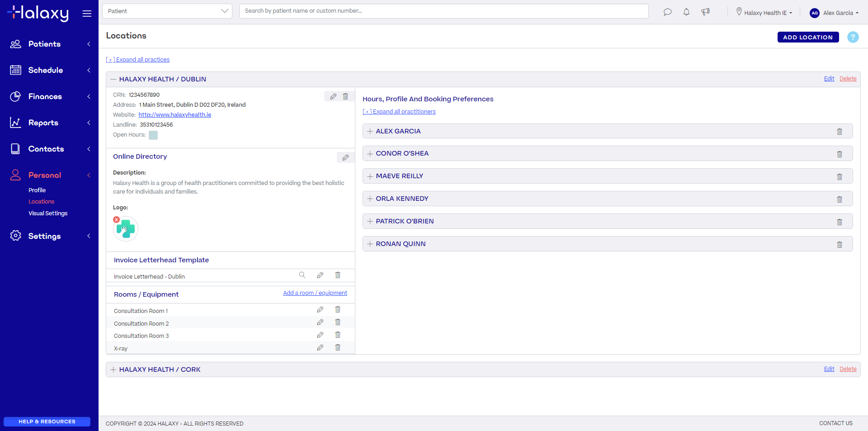Remove Alex Garcia from Dublin location
Viewport: 868px width, 431px height.
pos(840,132)
